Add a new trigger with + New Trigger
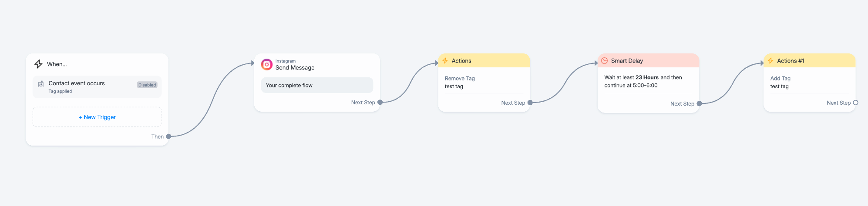The height and width of the screenshot is (206, 868). click(97, 117)
